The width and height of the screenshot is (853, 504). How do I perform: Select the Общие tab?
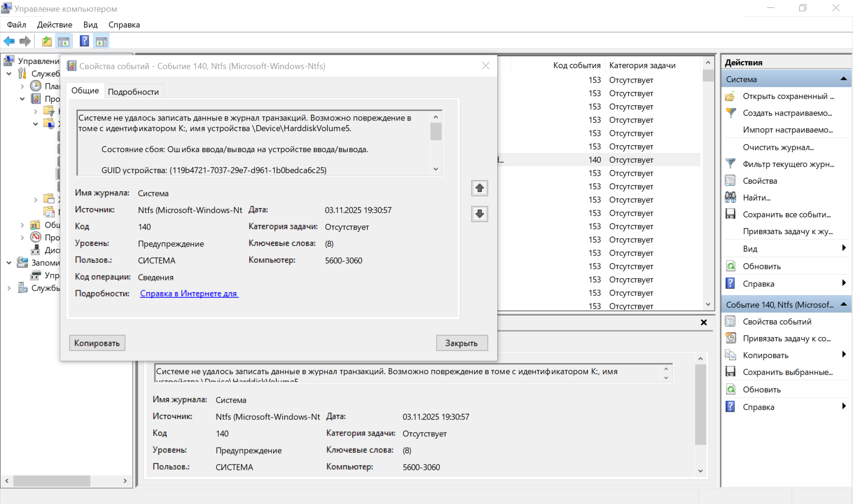pos(85,91)
